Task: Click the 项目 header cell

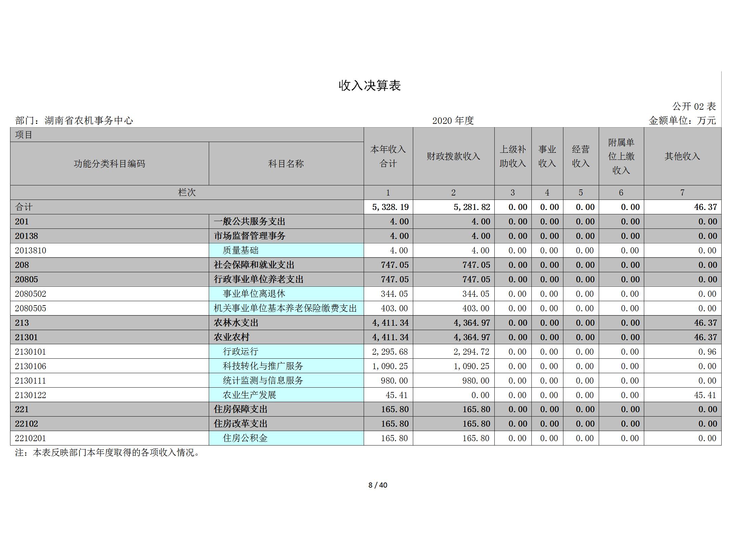Action: point(187,135)
